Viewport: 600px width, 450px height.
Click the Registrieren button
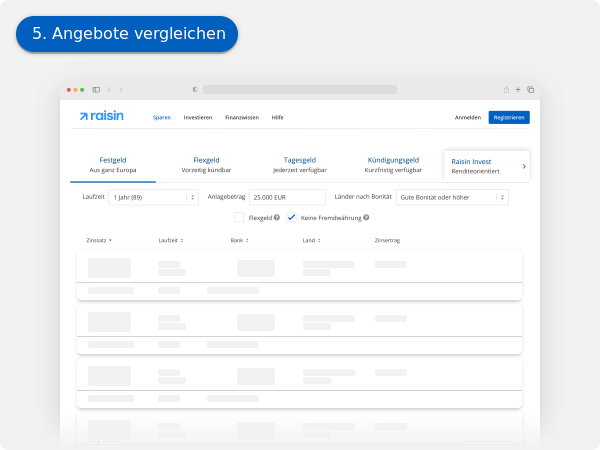point(509,117)
